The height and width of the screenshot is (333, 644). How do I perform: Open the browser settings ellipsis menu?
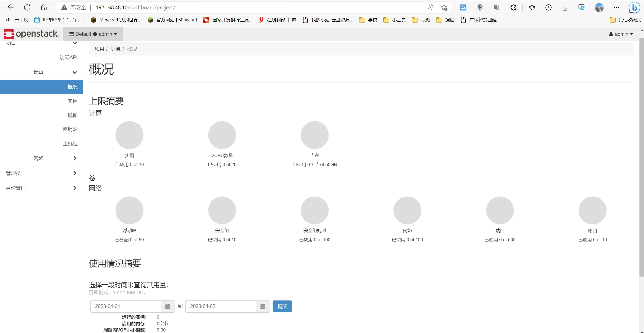click(x=616, y=8)
